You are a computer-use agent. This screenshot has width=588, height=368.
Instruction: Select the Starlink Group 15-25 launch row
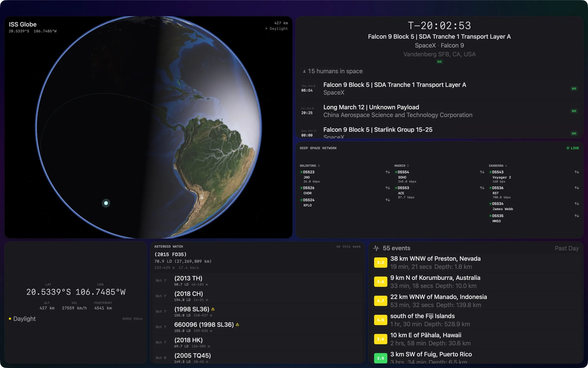coord(439,132)
